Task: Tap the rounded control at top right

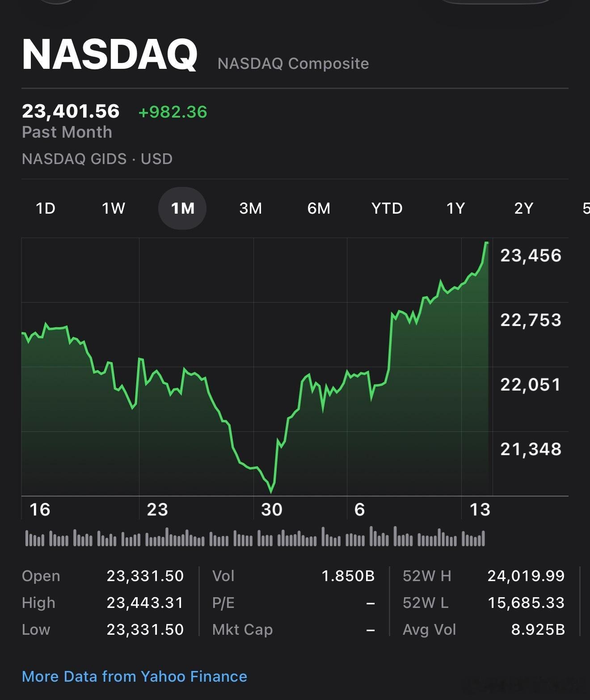Action: click(496, 2)
